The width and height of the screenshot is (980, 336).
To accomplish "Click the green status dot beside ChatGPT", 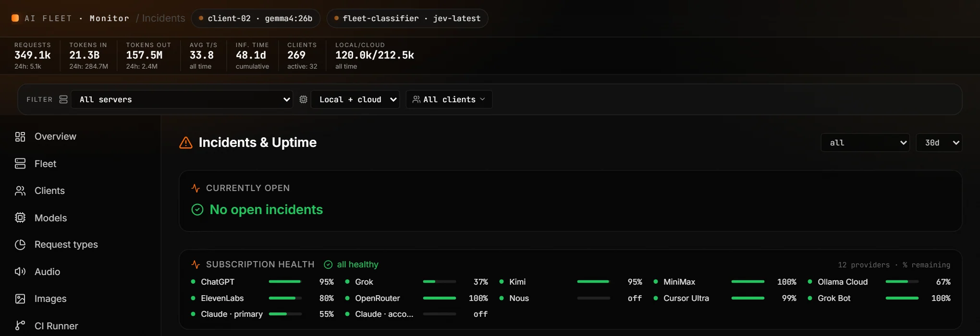I will 193,282.
